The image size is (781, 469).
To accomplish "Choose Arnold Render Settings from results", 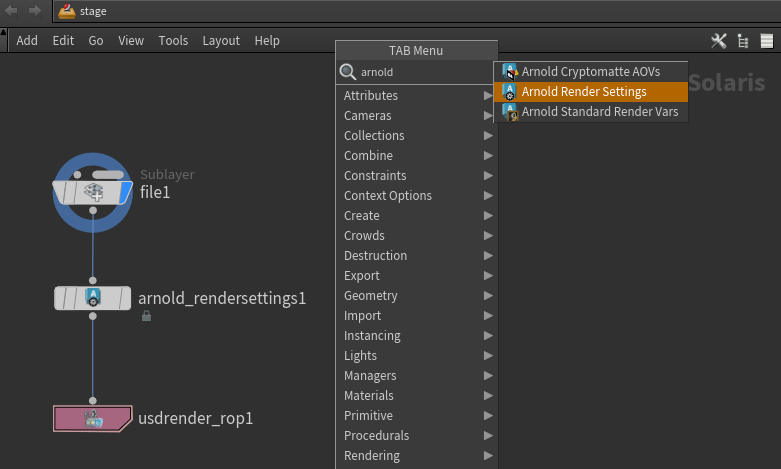I will (x=591, y=92).
